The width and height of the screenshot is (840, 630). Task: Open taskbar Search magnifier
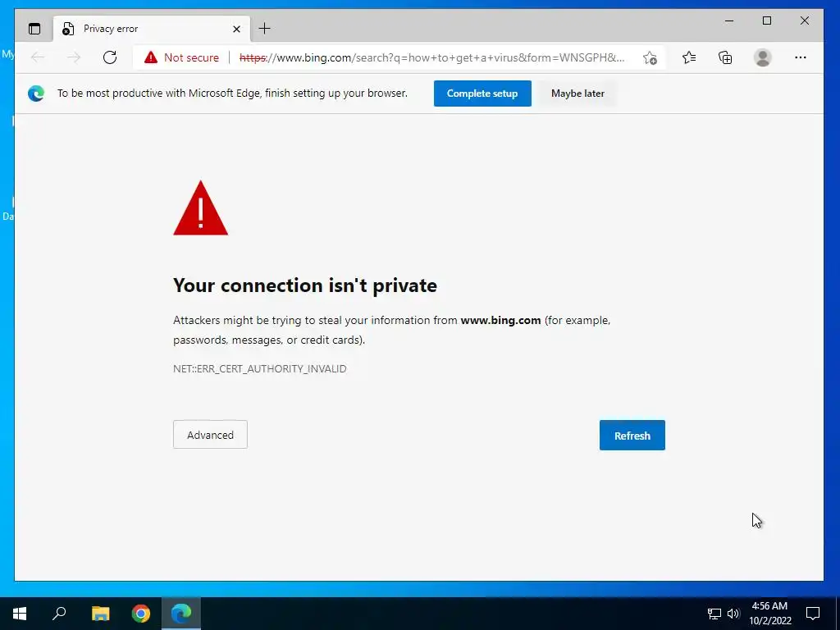59,614
